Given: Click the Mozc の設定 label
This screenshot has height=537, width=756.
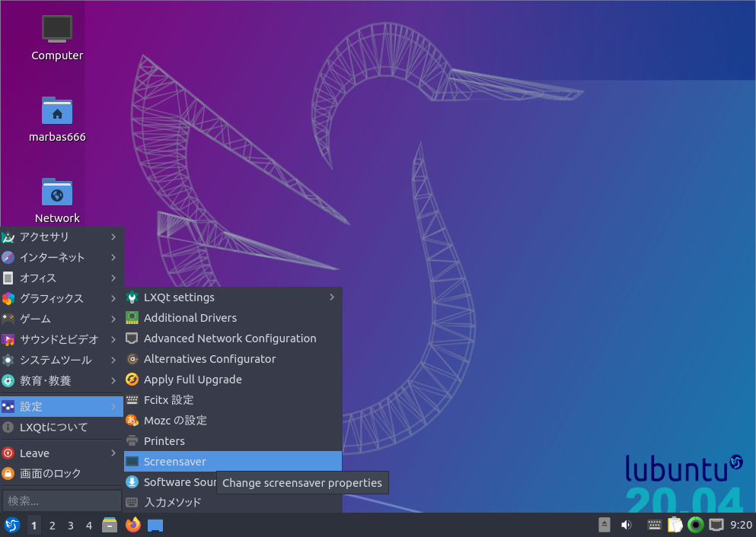Looking at the screenshot, I should pos(176,421).
